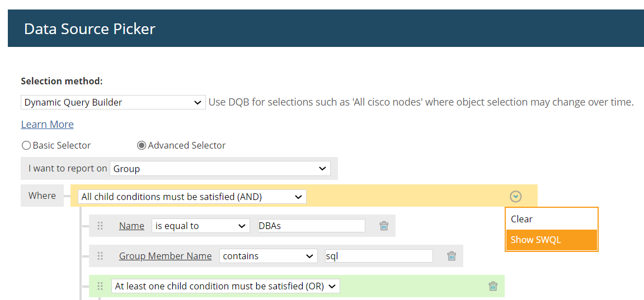Delete the Name condition with trash icon
The height and width of the screenshot is (300, 644).
[384, 226]
